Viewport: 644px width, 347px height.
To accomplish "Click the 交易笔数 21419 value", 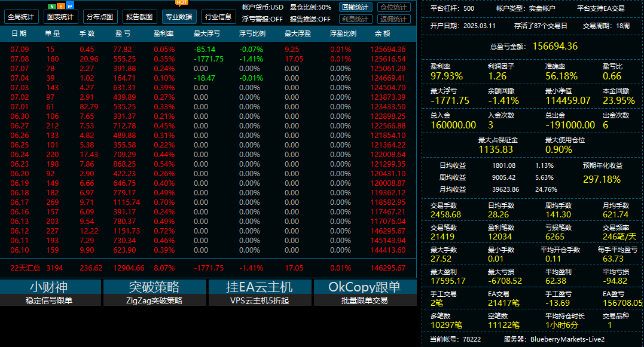I will (x=442, y=237).
